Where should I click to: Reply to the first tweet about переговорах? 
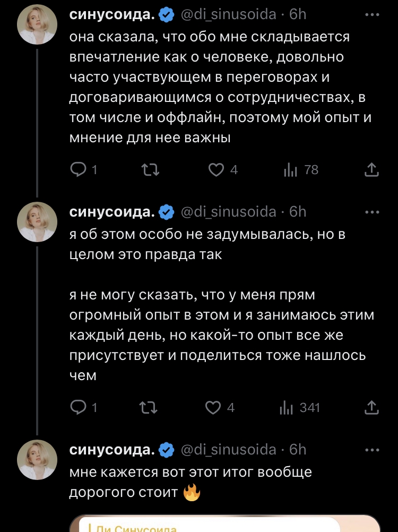tap(79, 170)
